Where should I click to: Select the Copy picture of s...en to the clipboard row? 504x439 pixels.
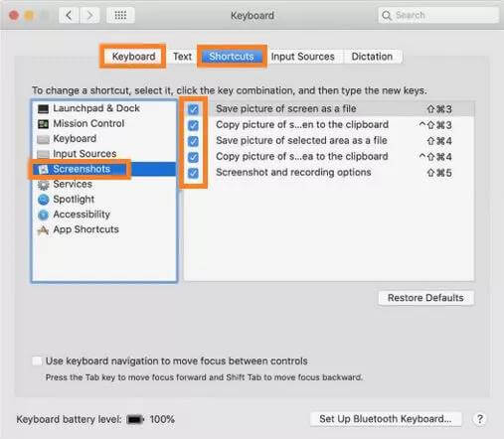329,125
